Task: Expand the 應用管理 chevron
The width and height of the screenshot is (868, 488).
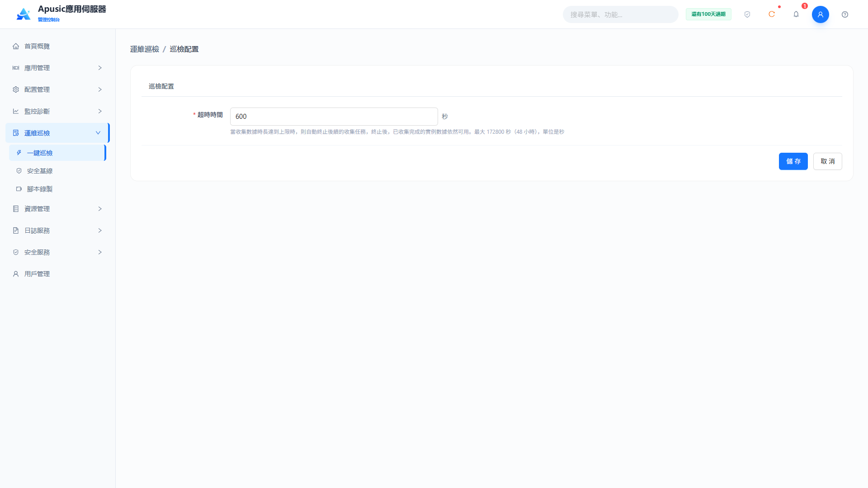Action: [x=100, y=68]
